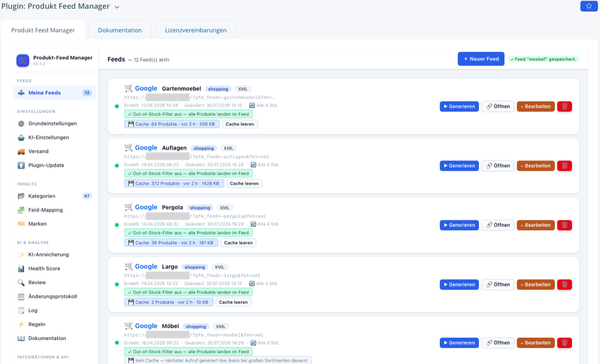Click the shopping badge on Largo feed
600x364 pixels.
pyautogui.click(x=194, y=267)
